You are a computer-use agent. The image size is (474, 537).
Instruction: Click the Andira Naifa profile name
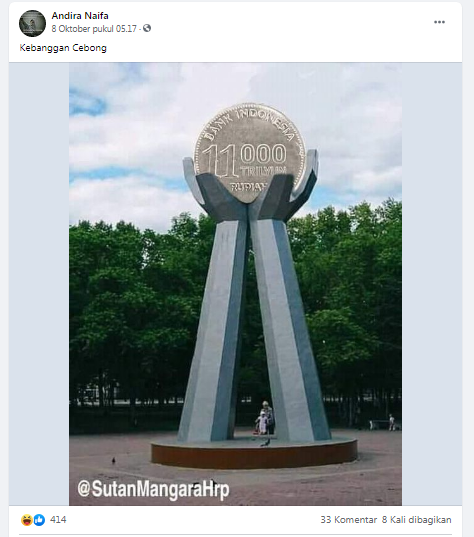point(80,16)
